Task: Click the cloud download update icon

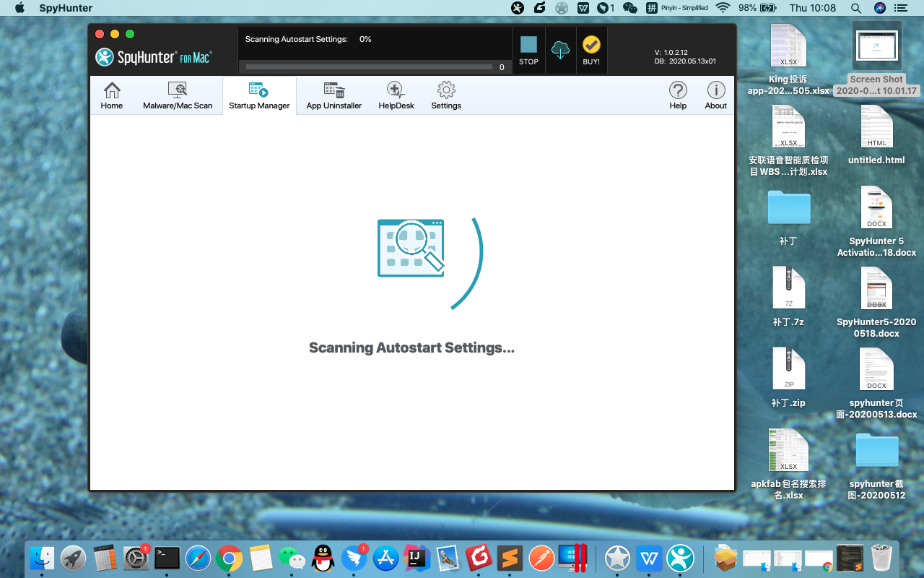Action: pos(560,50)
